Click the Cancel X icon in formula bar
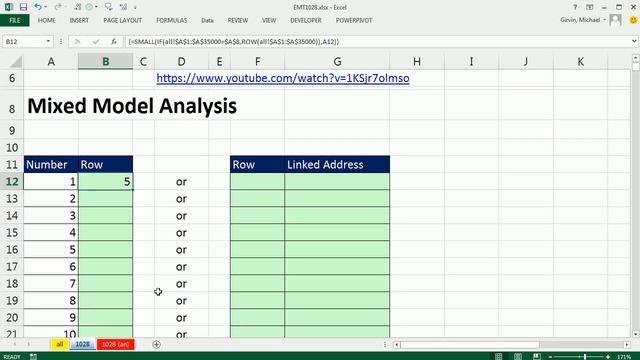This screenshot has height=360, width=640. [78, 42]
